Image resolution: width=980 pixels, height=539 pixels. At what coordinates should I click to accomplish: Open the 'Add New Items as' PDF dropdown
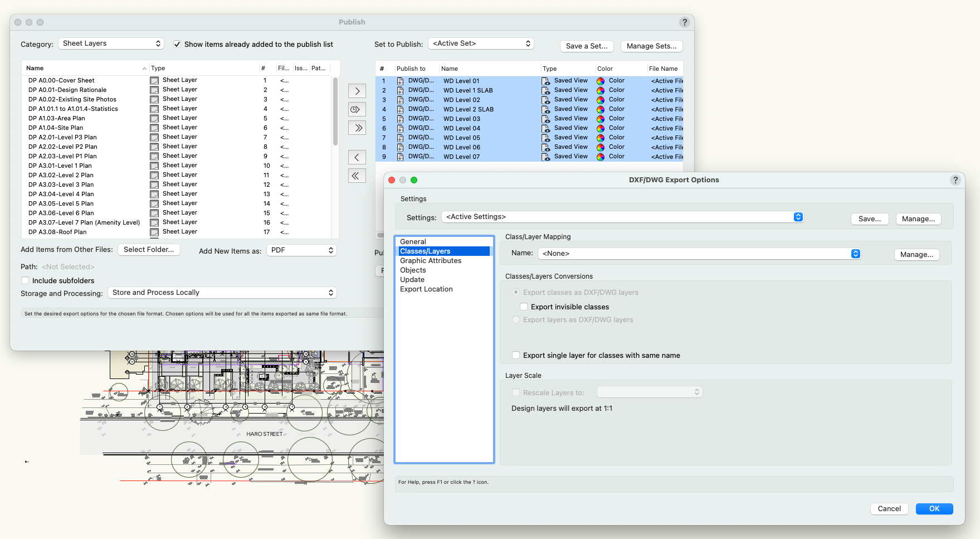click(301, 250)
